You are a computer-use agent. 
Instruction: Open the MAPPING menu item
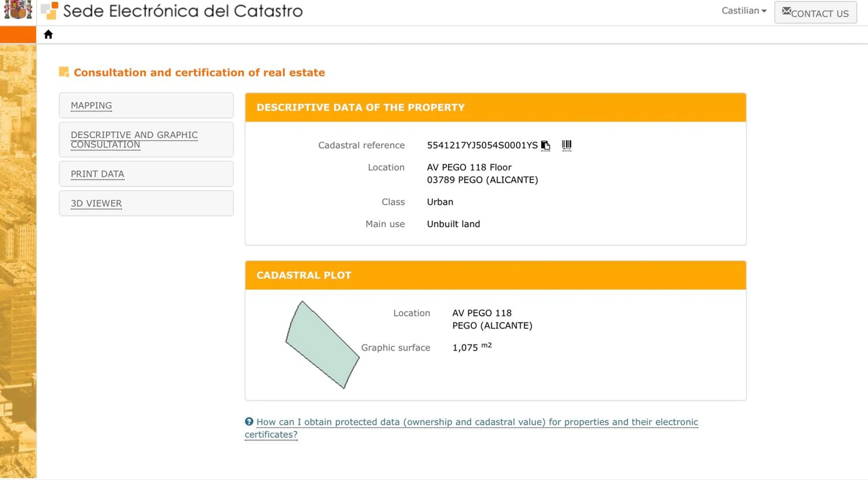point(91,106)
